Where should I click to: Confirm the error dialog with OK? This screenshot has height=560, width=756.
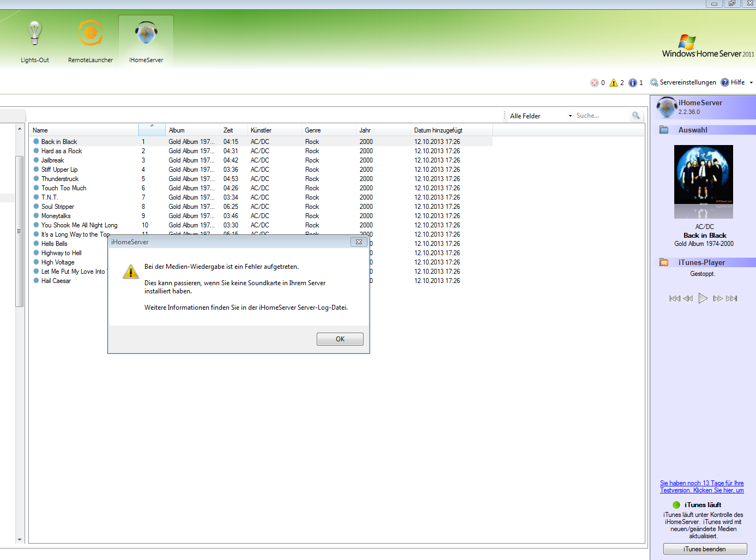[340, 339]
